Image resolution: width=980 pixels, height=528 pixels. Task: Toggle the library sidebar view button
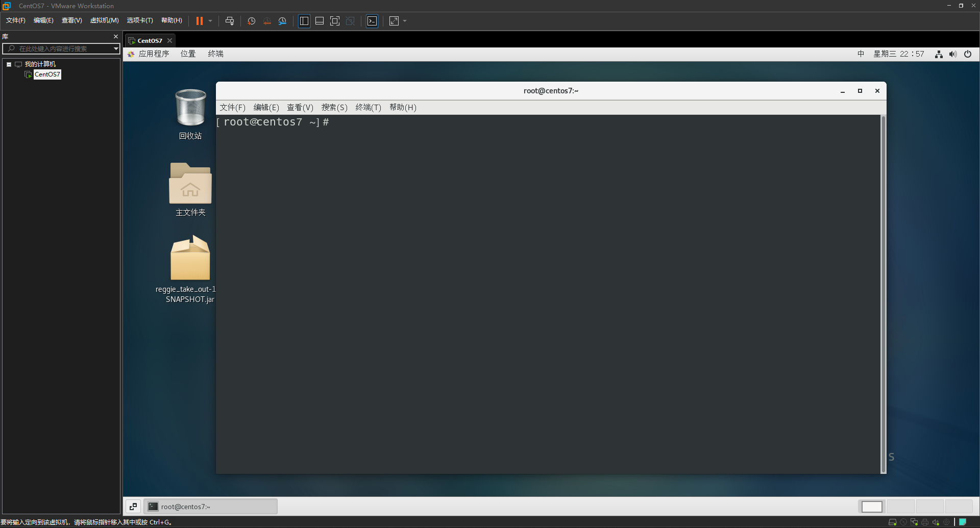[304, 21]
